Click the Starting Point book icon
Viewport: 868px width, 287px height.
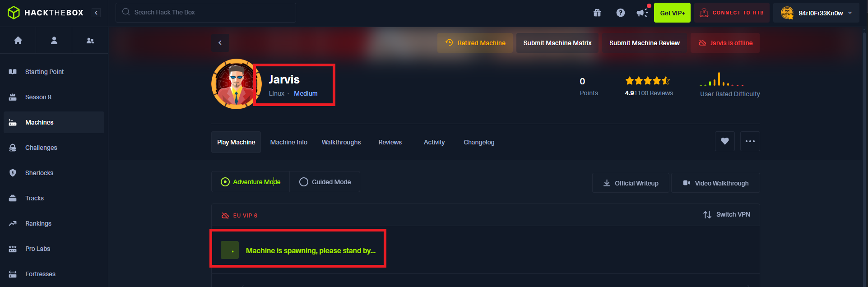pos(13,72)
